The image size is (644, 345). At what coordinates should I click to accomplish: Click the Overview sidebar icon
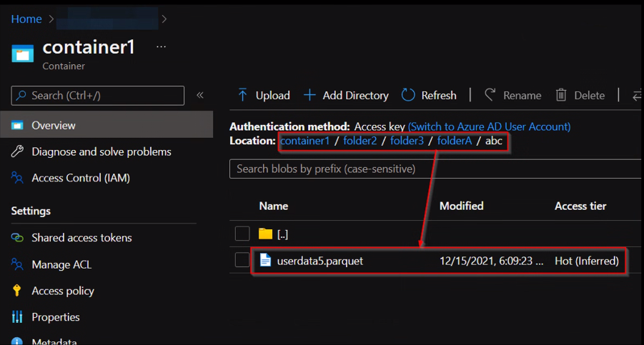point(17,126)
